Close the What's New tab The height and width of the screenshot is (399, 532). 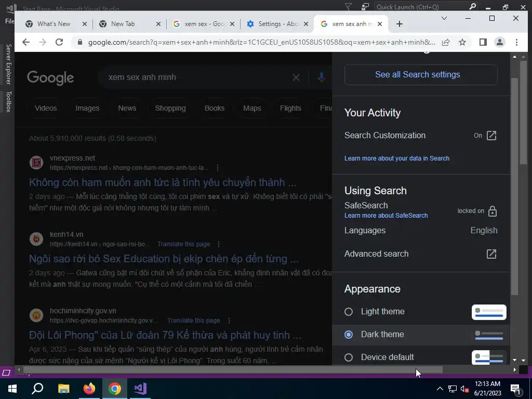(x=85, y=24)
